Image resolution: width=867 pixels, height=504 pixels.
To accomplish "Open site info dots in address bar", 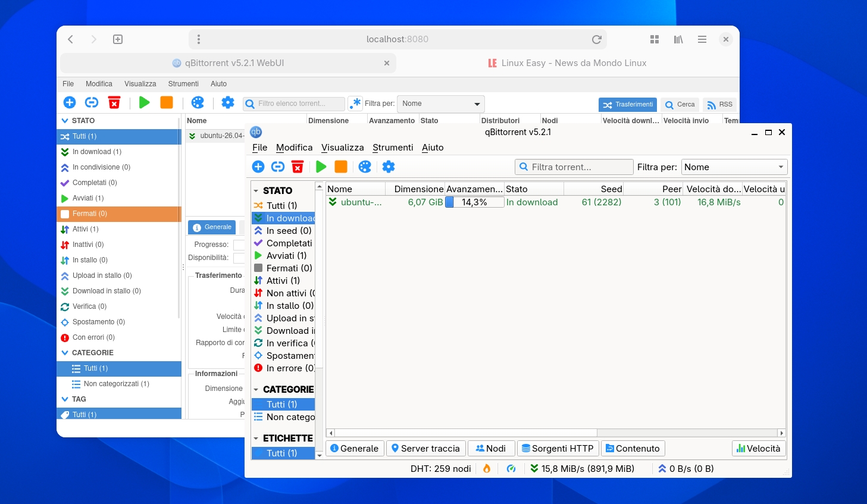I will tap(199, 39).
